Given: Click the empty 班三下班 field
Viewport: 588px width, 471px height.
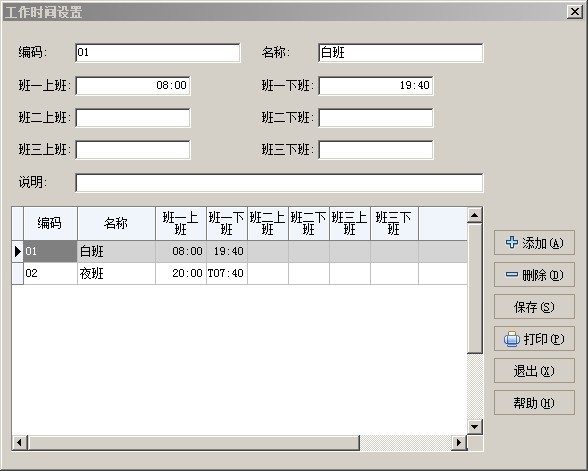Looking at the screenshot, I should click(x=376, y=150).
